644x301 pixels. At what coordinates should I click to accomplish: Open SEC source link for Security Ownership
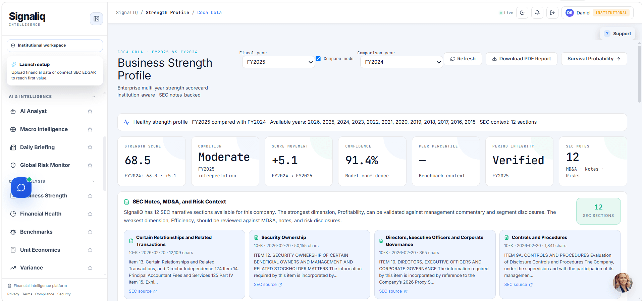(268, 285)
